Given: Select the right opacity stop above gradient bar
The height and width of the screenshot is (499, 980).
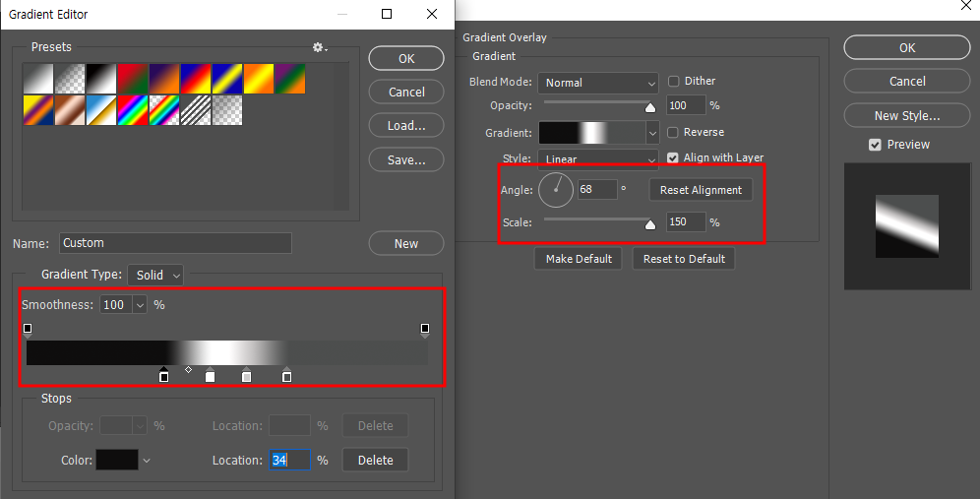Looking at the screenshot, I should pyautogui.click(x=425, y=330).
